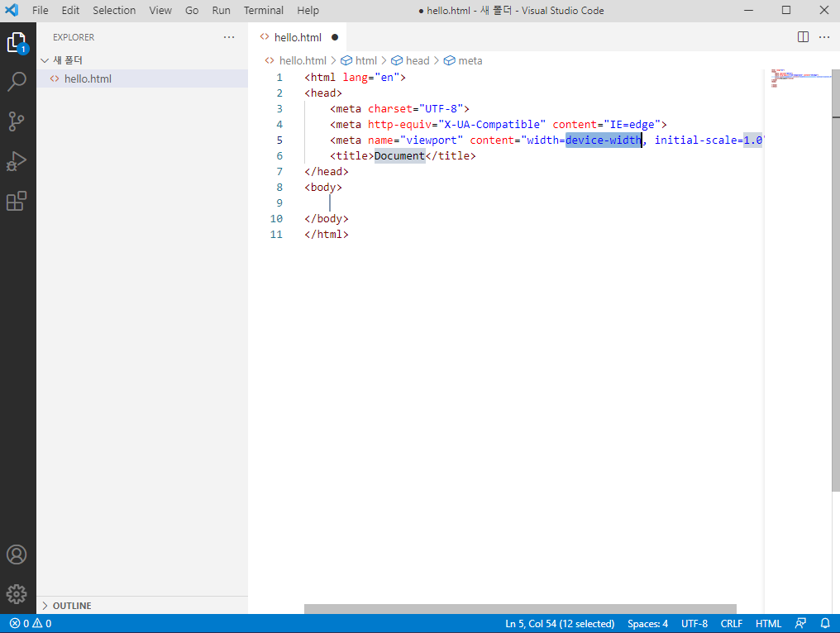Change language mode HTML in status bar
This screenshot has width=840, height=633.
coord(768,623)
